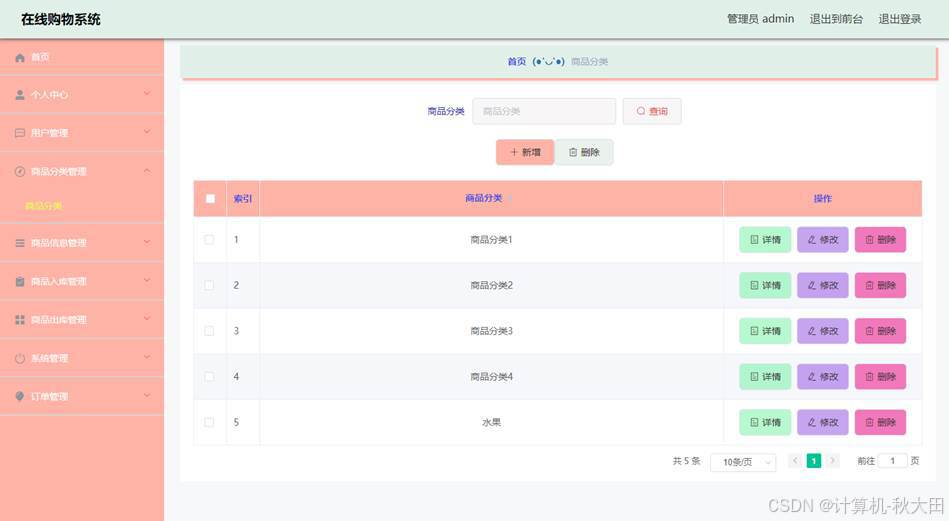
Task: Click page number 1 in pagination
Action: click(x=814, y=461)
